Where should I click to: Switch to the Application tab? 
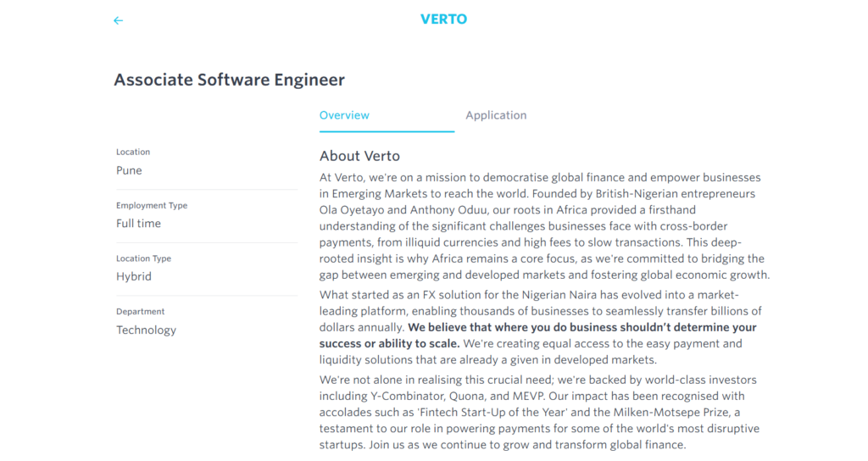496,115
